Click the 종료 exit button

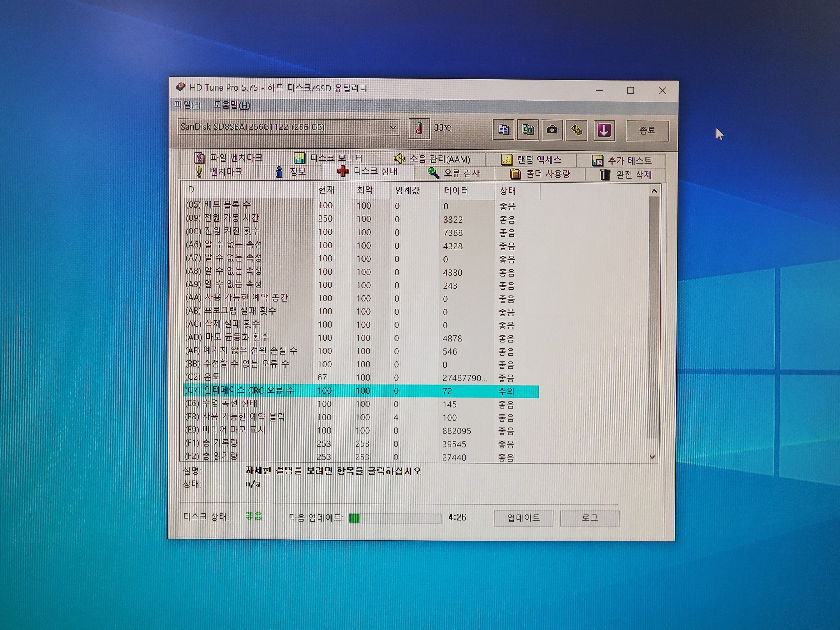[647, 131]
